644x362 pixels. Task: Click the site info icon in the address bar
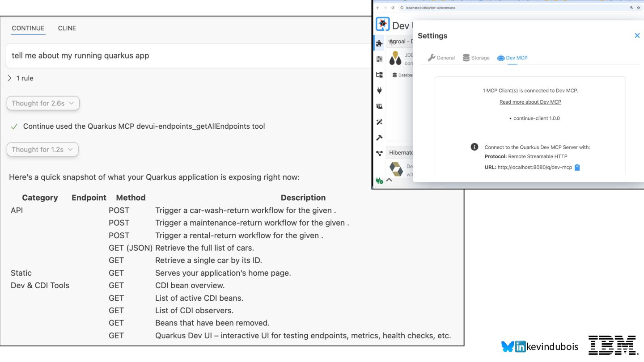pos(402,8)
